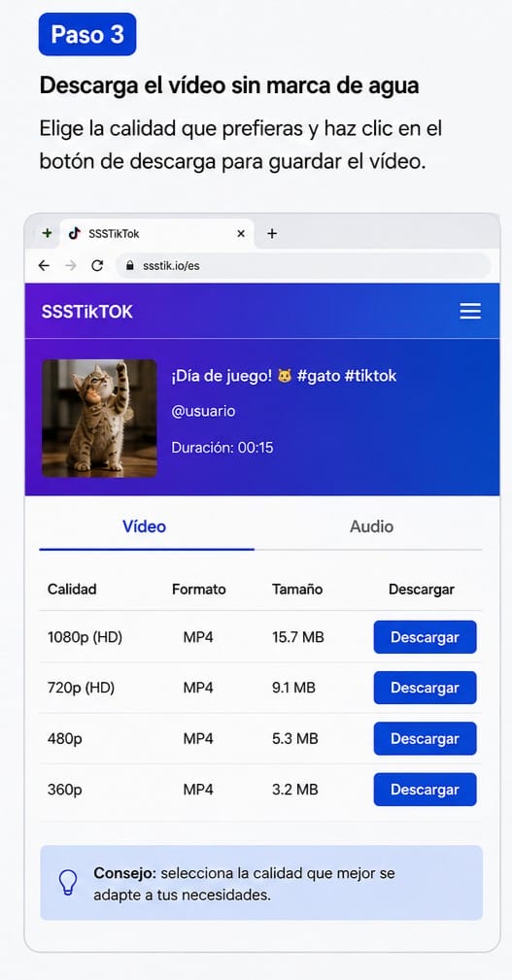Click the browser forward arrow
The image size is (512, 980).
(x=71, y=265)
